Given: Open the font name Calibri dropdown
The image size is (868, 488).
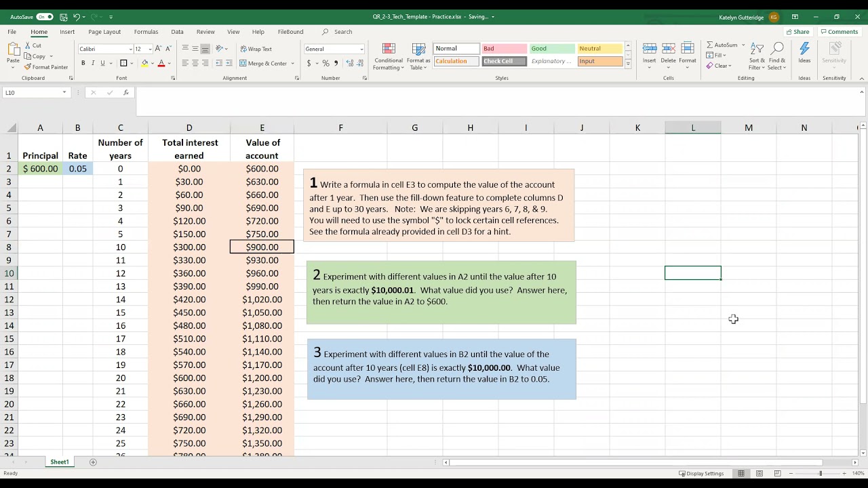Looking at the screenshot, I should (130, 49).
